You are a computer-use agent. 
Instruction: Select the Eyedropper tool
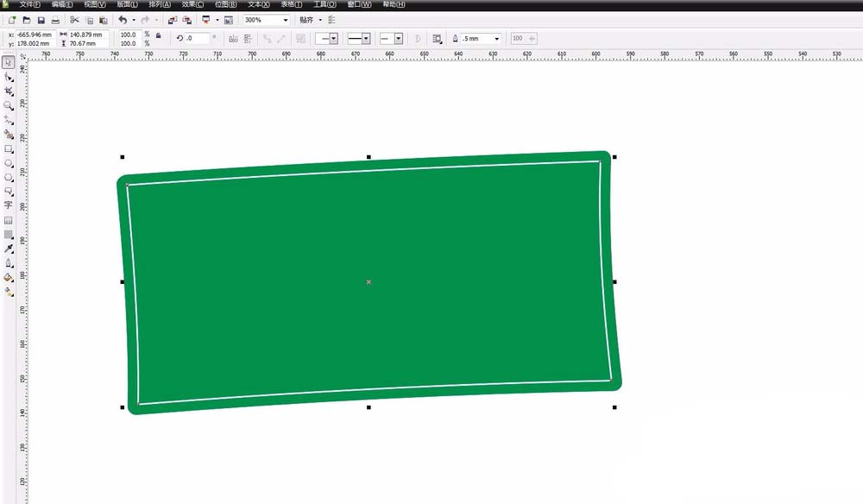coord(9,249)
